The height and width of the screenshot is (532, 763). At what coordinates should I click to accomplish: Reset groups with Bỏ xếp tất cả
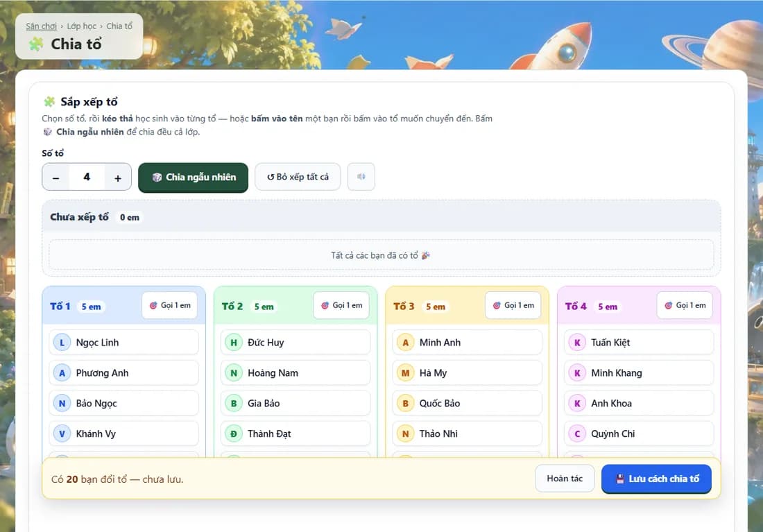pos(298,177)
